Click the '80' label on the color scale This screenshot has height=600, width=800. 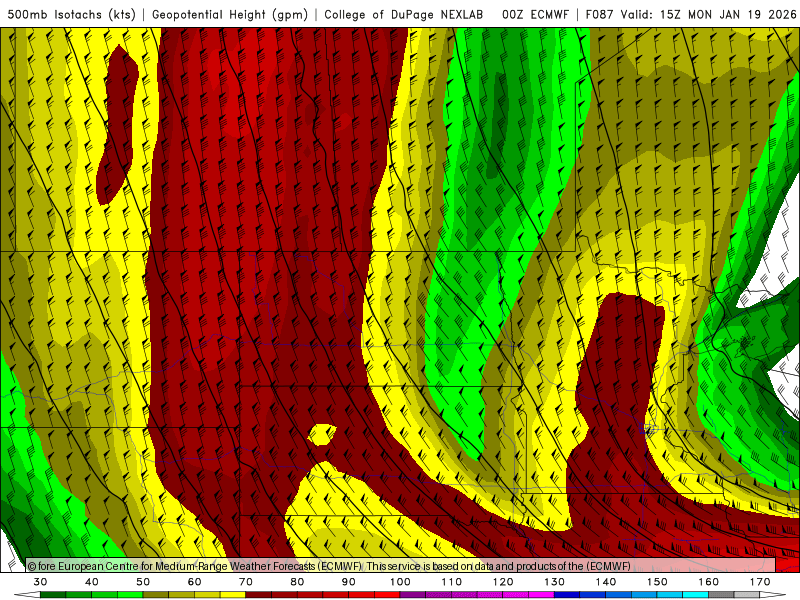297,582
